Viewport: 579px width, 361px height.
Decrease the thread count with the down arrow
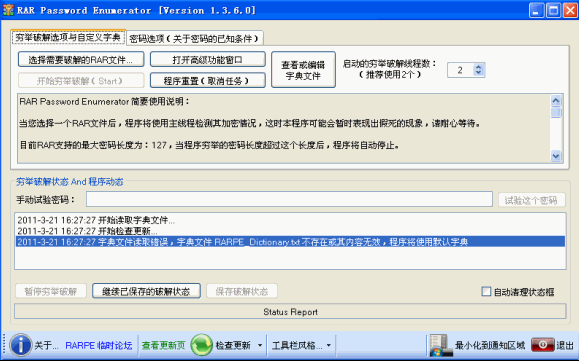pos(479,73)
